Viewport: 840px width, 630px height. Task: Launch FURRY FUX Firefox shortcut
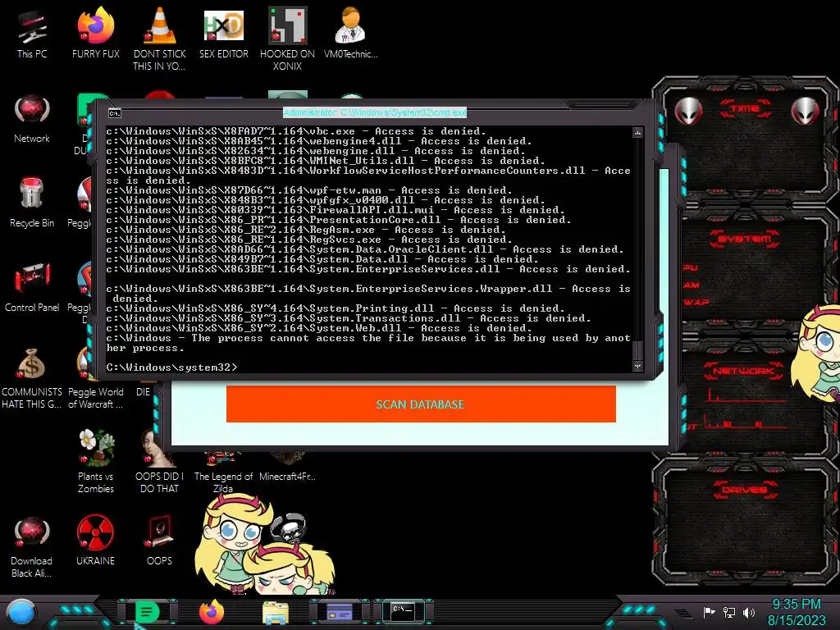click(x=95, y=33)
